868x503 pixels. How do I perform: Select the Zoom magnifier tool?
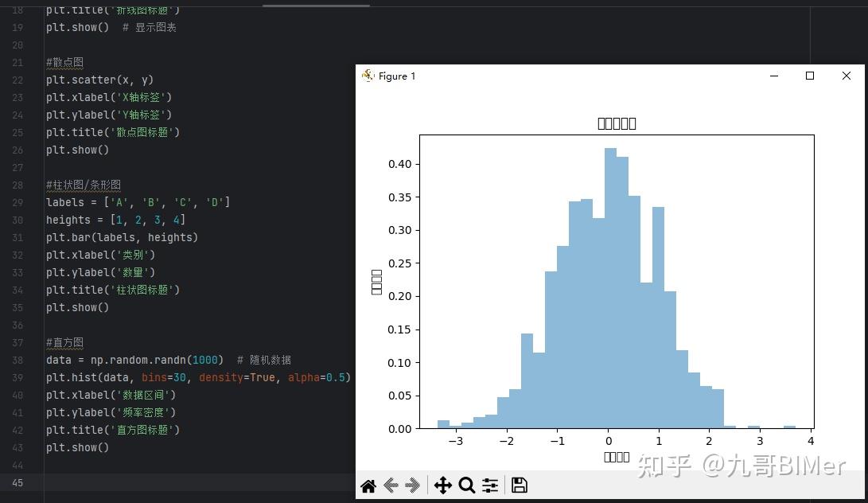pos(467,485)
